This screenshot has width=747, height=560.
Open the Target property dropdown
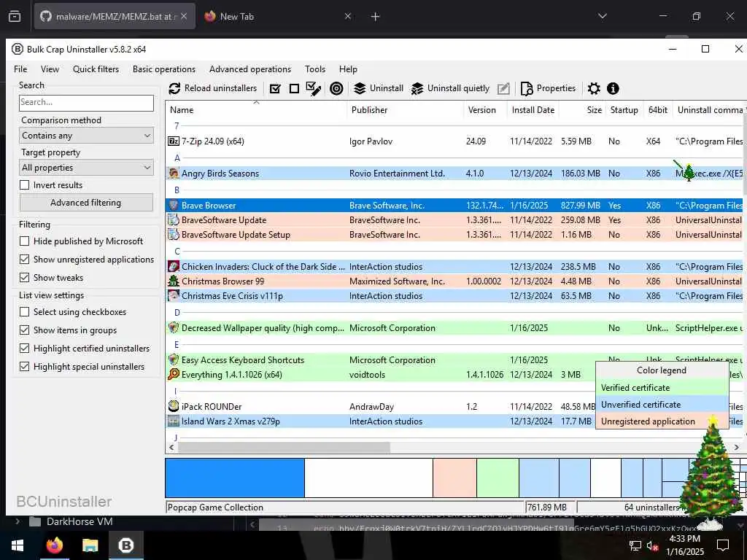tap(86, 168)
